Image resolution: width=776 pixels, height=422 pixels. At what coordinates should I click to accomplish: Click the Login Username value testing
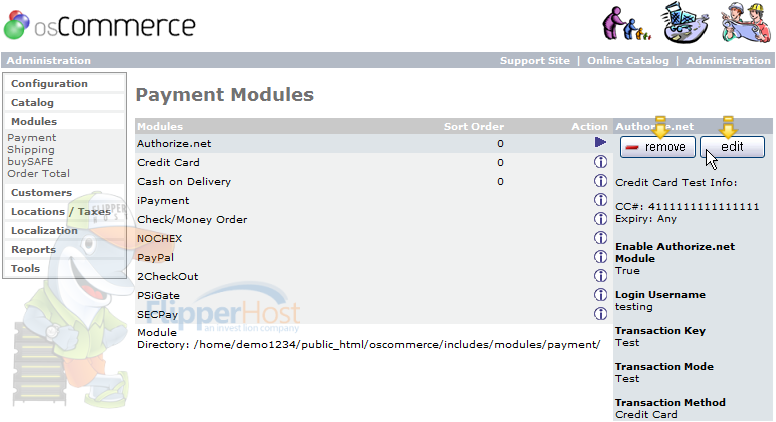633,307
